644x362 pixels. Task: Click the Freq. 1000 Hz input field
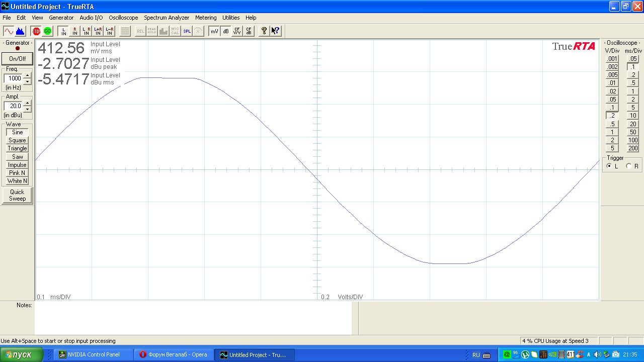[14, 78]
